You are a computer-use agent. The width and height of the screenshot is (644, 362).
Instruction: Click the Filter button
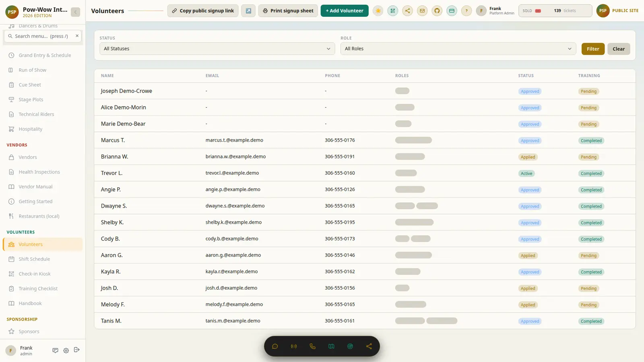coord(593,49)
